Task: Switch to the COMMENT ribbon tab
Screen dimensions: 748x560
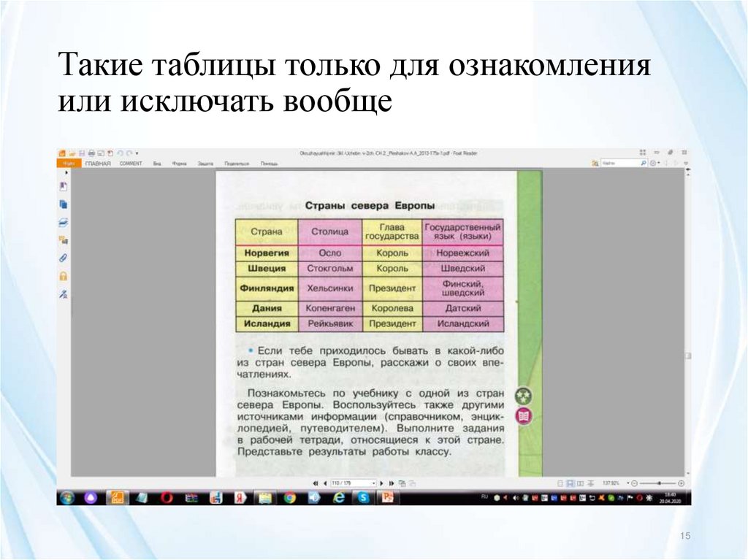Action: (x=131, y=164)
